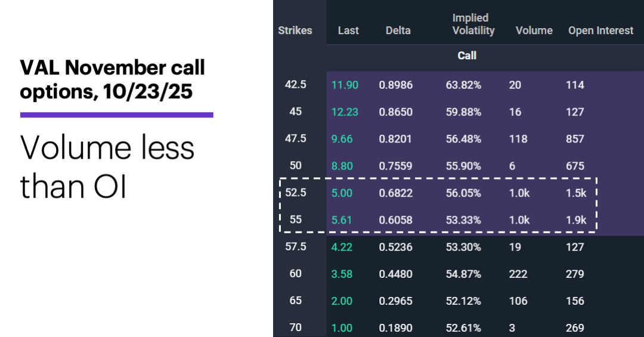Click last price 5.61 in the highlighted box

(x=342, y=220)
